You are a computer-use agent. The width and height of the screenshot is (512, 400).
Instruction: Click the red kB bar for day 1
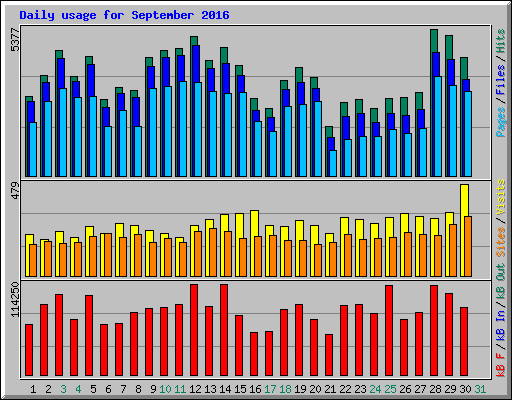pos(29,350)
